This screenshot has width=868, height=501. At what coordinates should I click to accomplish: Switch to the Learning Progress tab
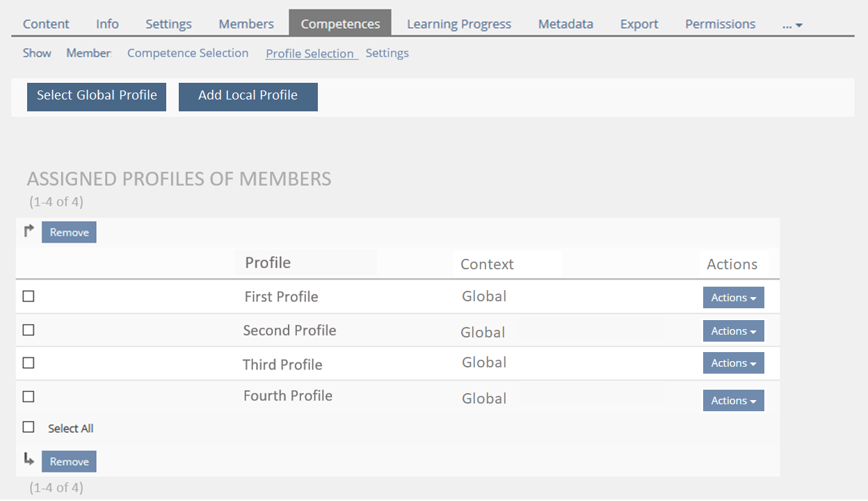click(459, 24)
